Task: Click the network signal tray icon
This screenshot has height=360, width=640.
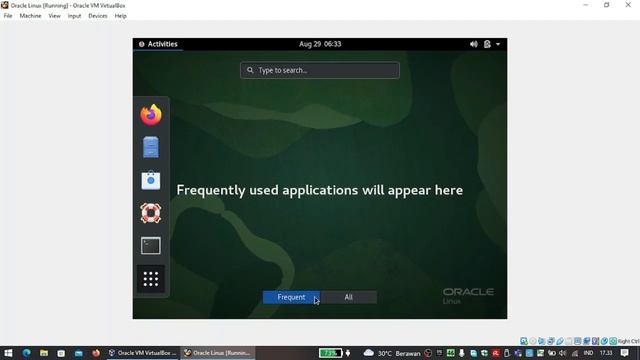Action: (x=575, y=353)
